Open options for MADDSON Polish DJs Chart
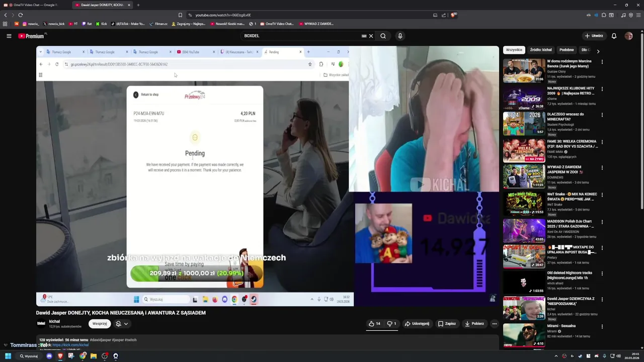 (602, 222)
